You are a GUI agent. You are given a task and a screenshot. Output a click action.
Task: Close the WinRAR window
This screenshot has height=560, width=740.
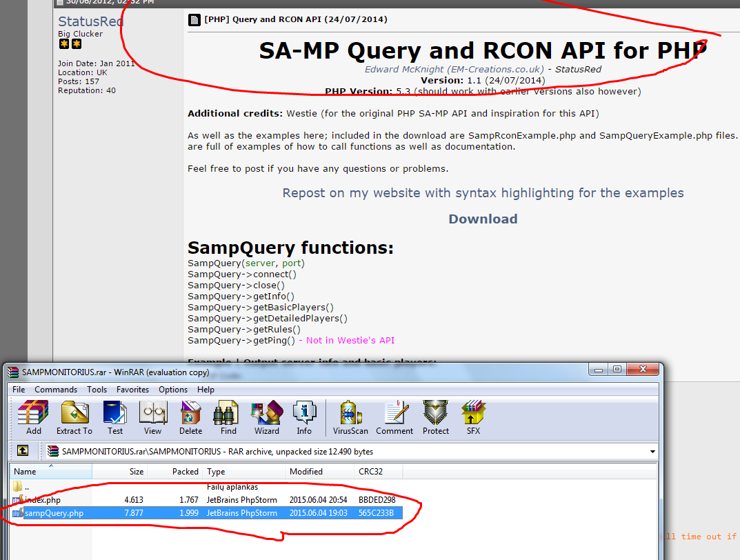(642, 370)
